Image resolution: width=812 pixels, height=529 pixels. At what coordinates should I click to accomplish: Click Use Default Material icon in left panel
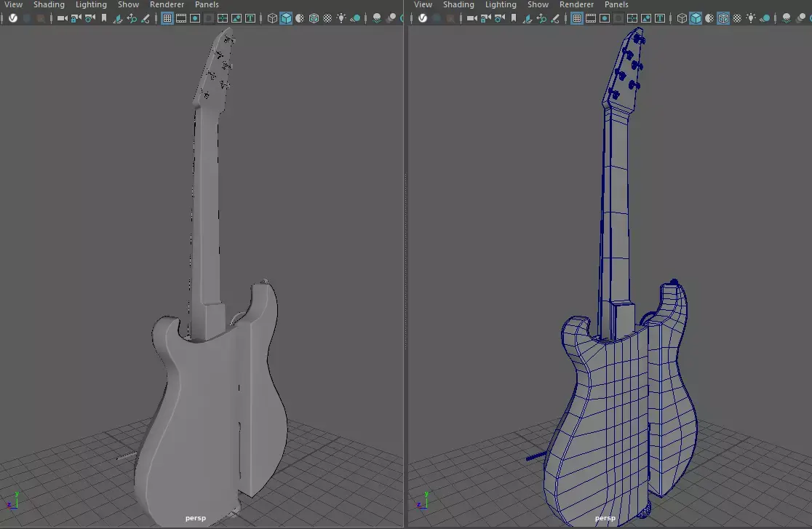coord(300,18)
